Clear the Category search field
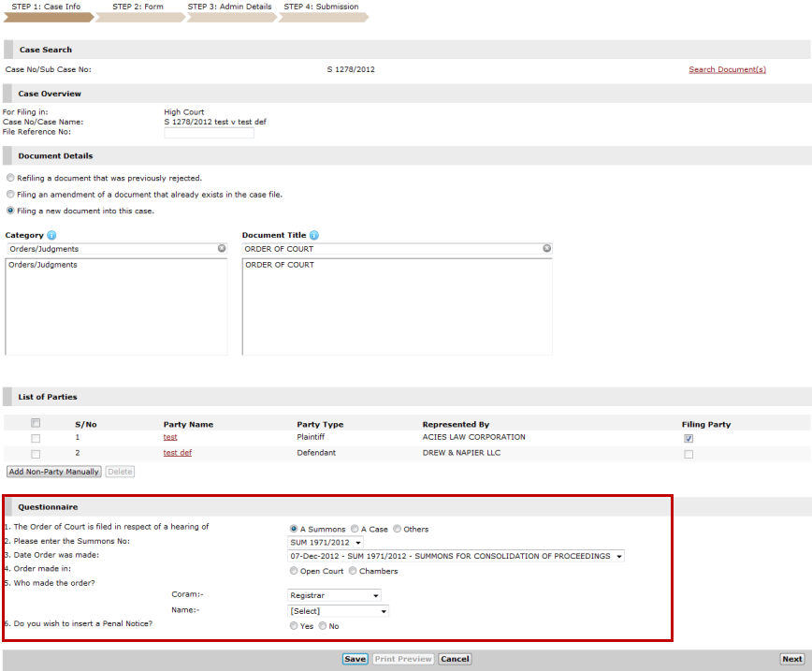 point(222,249)
